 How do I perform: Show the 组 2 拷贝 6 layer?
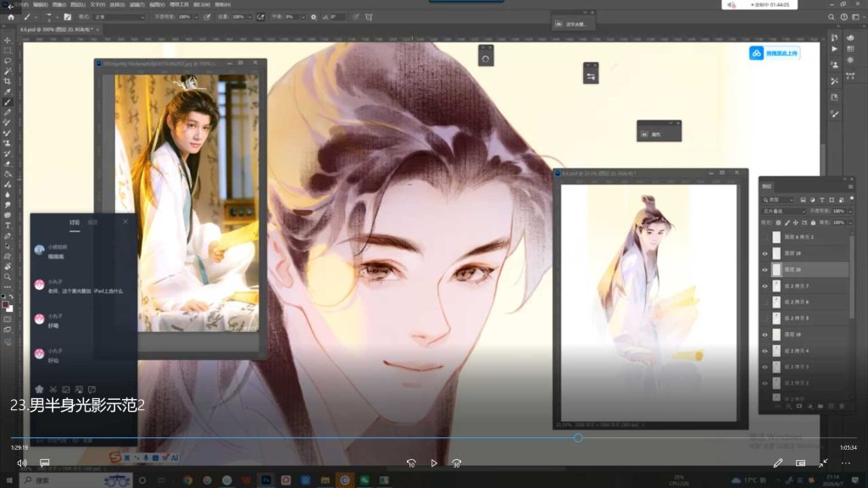coord(765,302)
